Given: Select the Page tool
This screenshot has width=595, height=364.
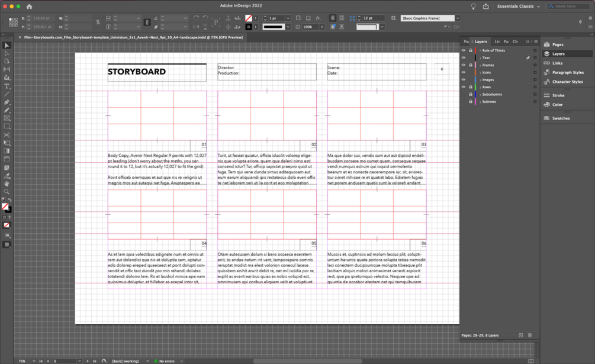Looking at the screenshot, I should (7, 62).
